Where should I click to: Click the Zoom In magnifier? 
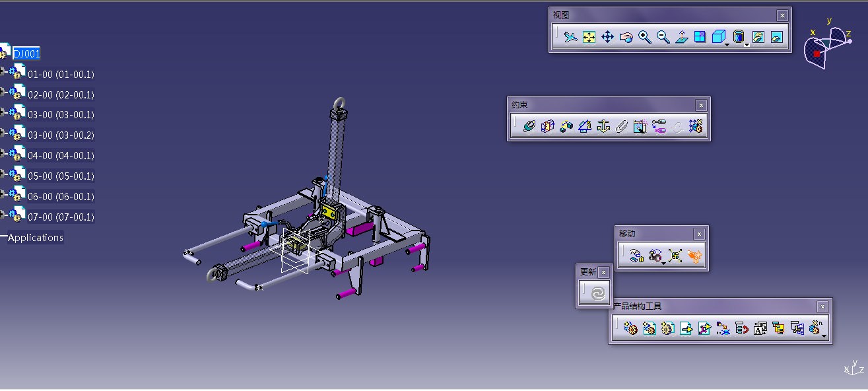click(645, 37)
